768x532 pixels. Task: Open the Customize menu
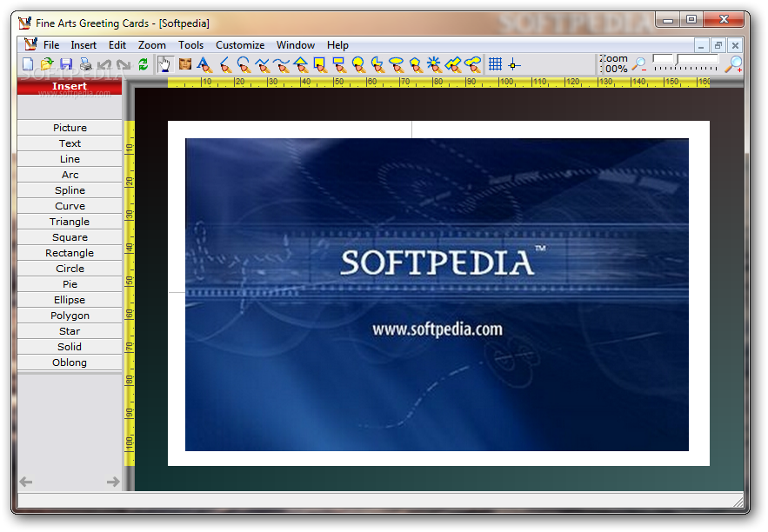[x=240, y=45]
